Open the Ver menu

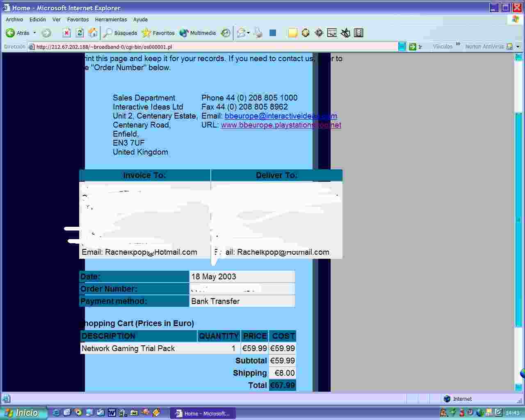point(57,19)
